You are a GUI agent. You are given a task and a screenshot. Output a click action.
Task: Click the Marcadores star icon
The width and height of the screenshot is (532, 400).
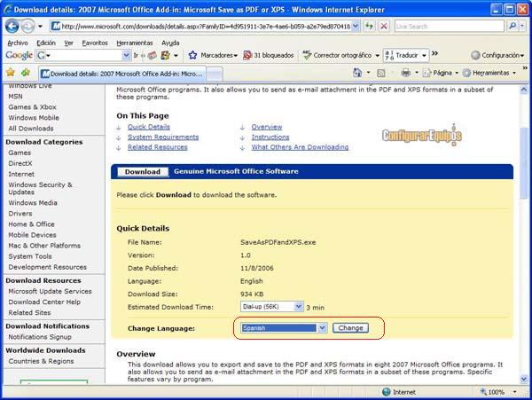pos(192,55)
